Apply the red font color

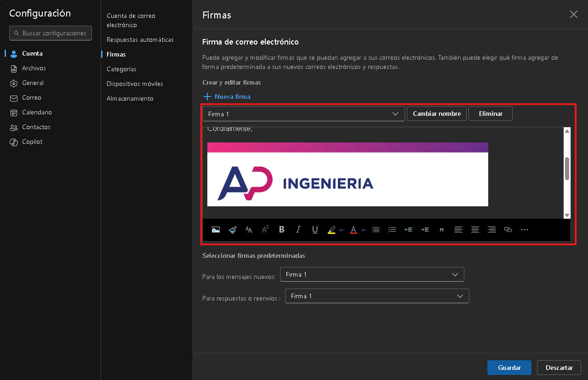(x=354, y=230)
